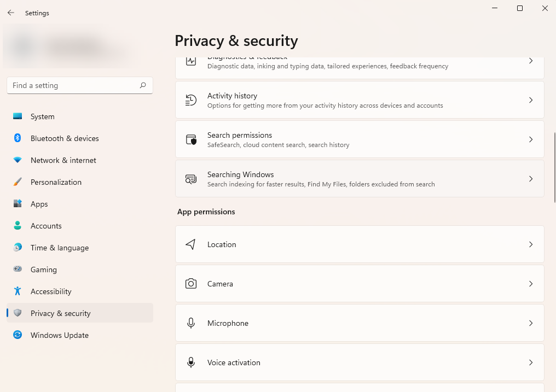Click the System monitor icon
Image resolution: width=556 pixels, height=392 pixels.
18,116
